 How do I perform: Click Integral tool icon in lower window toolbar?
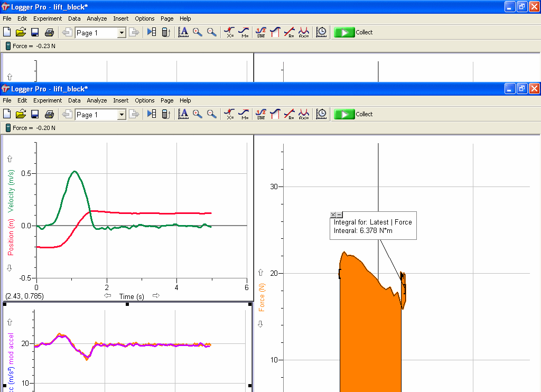(275, 114)
